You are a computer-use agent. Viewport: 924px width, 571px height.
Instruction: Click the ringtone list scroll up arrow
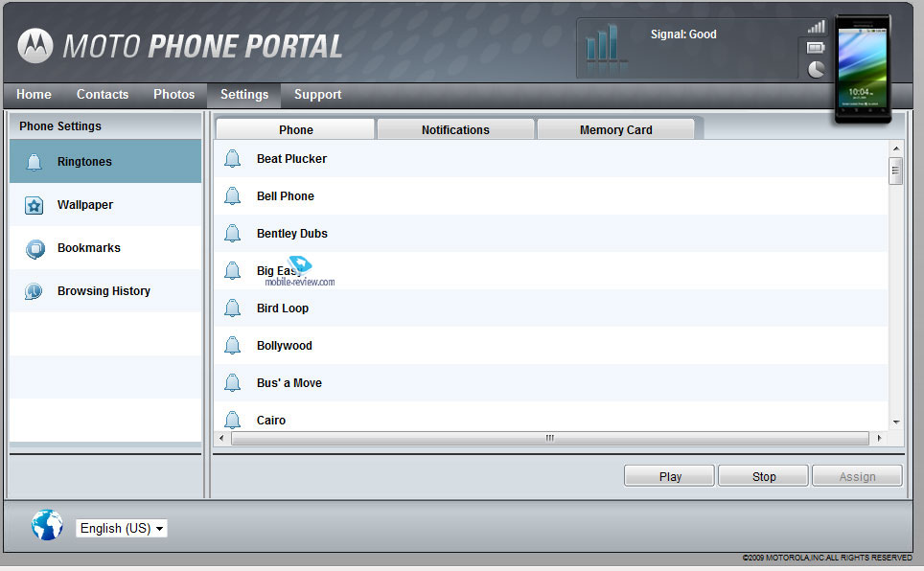tap(895, 148)
